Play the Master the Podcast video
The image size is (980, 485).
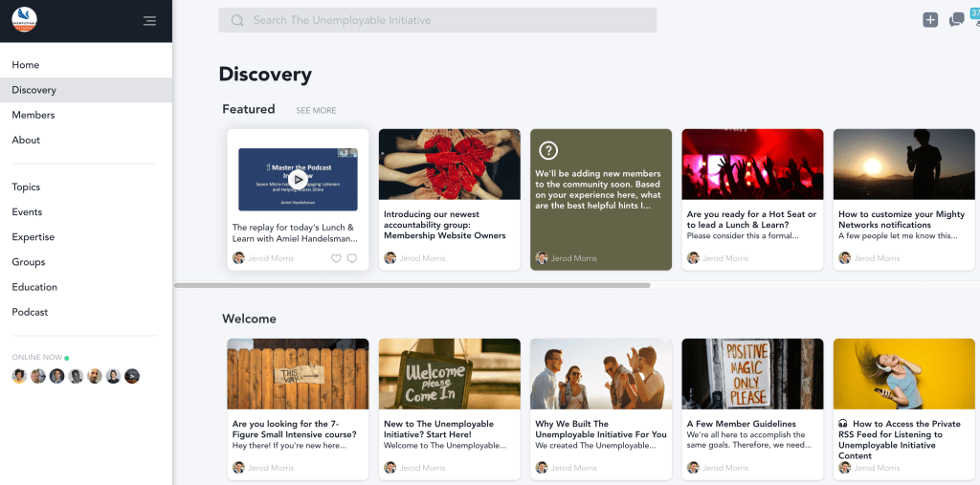point(299,179)
